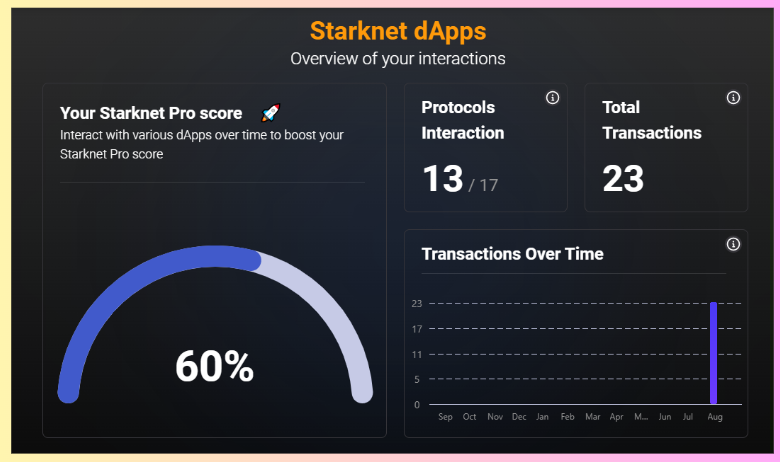Click the 60% score value in gauge
Screen dimensions: 780x462
click(214, 367)
